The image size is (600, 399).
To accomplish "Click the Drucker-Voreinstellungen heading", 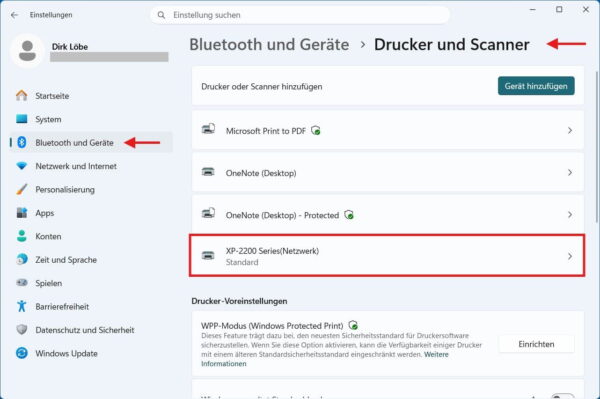I will 239,301.
